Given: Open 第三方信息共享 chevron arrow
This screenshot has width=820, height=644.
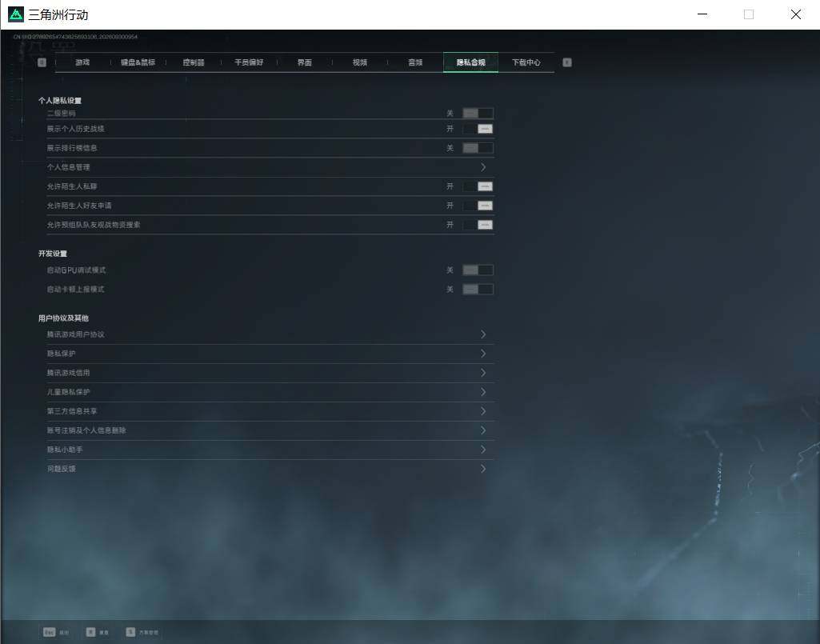Looking at the screenshot, I should click(x=483, y=411).
